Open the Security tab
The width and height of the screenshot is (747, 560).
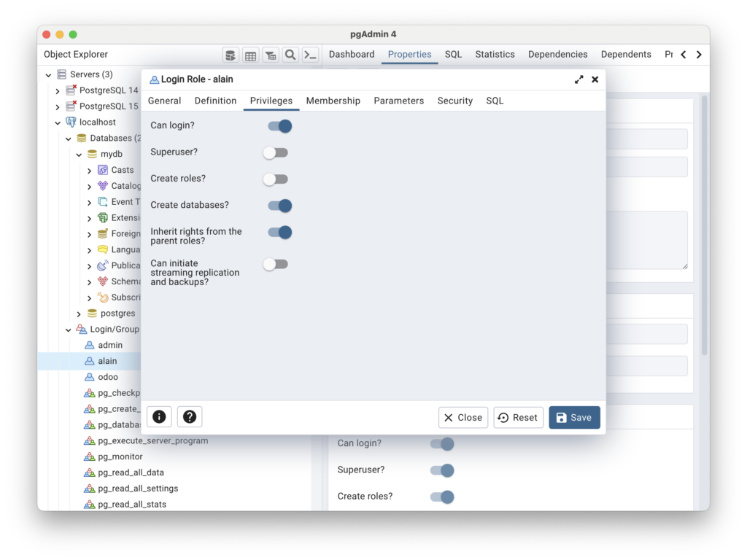pyautogui.click(x=455, y=101)
